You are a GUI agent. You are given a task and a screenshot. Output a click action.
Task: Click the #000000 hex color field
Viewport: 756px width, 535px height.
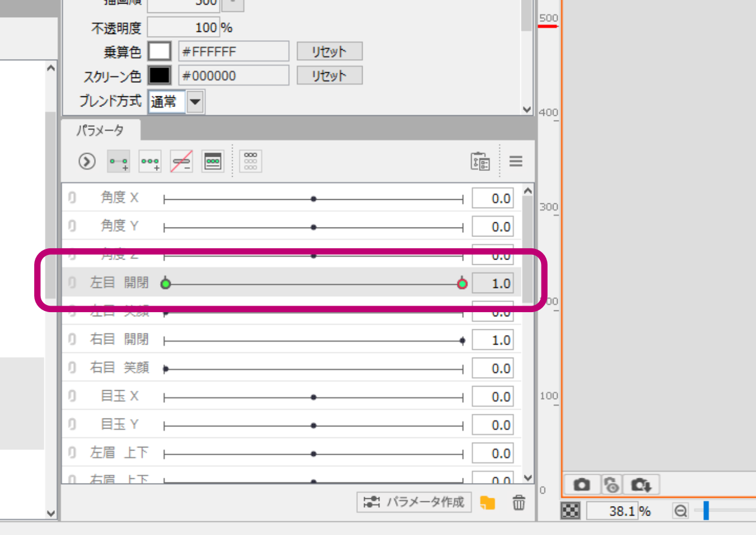[234, 76]
